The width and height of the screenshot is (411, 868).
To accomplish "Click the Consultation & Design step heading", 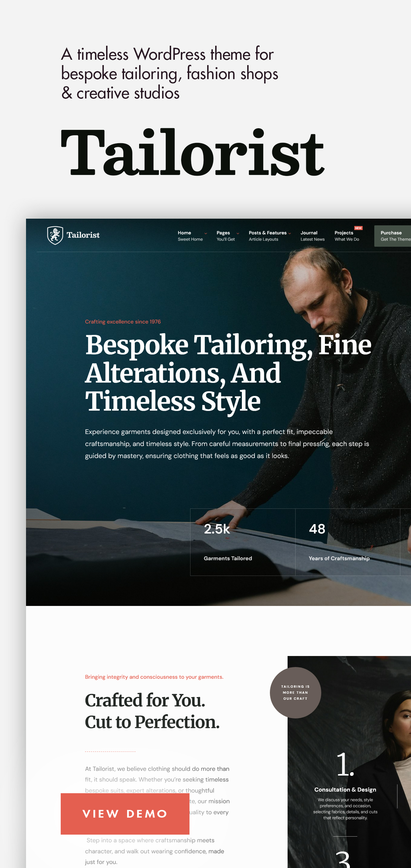I will [345, 790].
